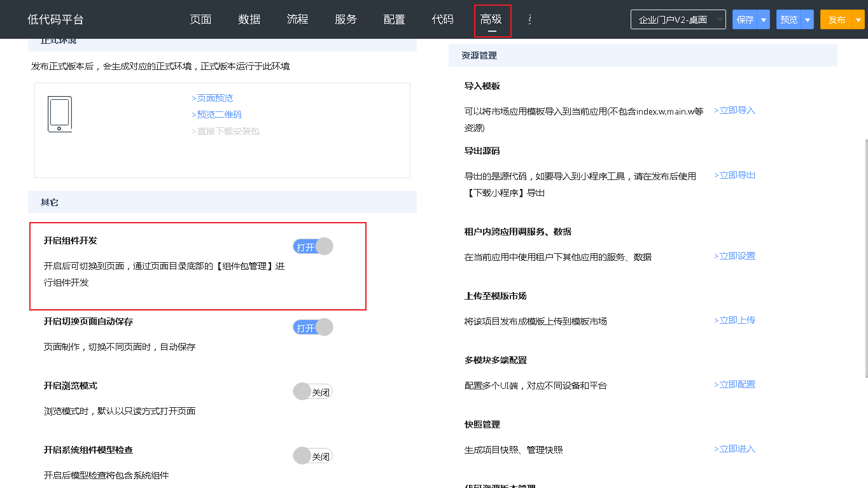Click the 租户内跨应用调服务、数据 heading
This screenshot has width=868, height=488.
click(x=518, y=232)
